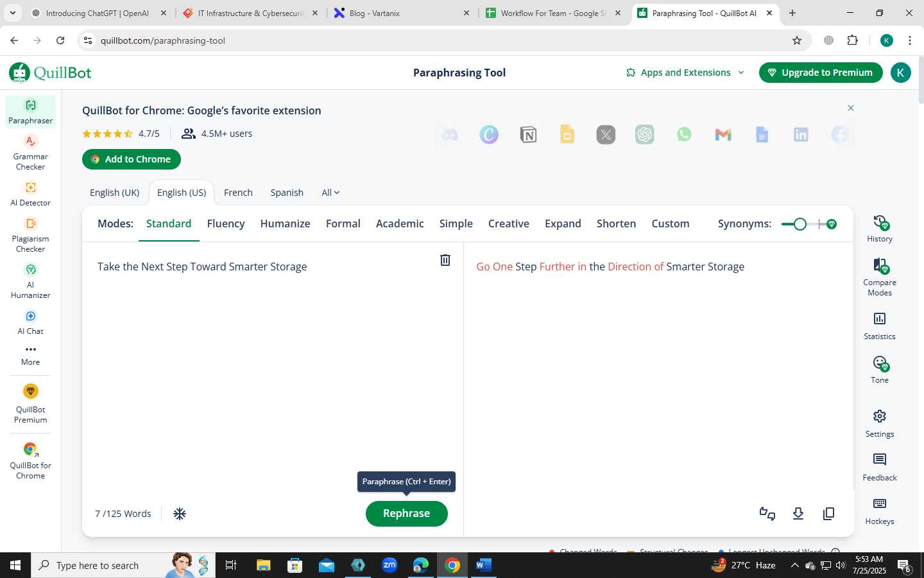Click the WhatsApp app icon
The width and height of the screenshot is (924, 578).
click(684, 135)
